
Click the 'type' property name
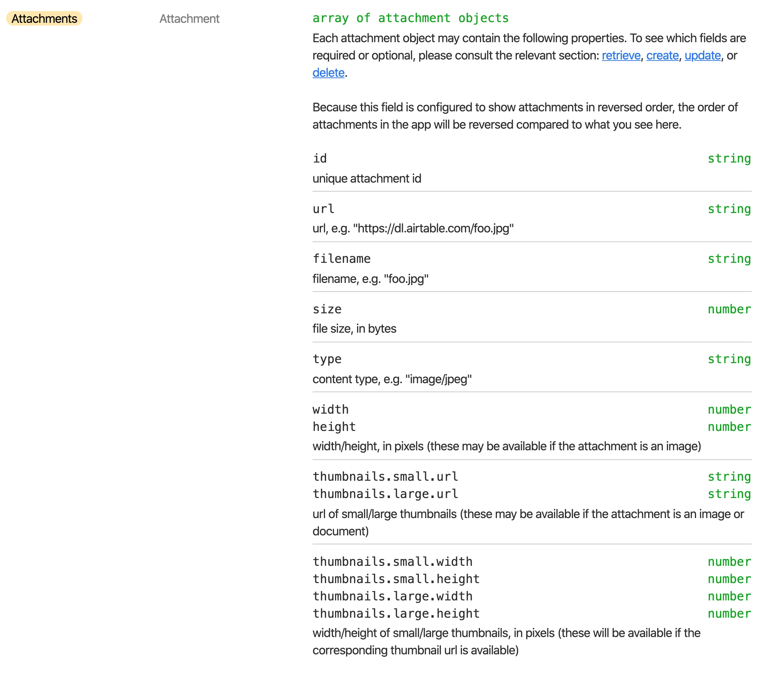(x=327, y=359)
